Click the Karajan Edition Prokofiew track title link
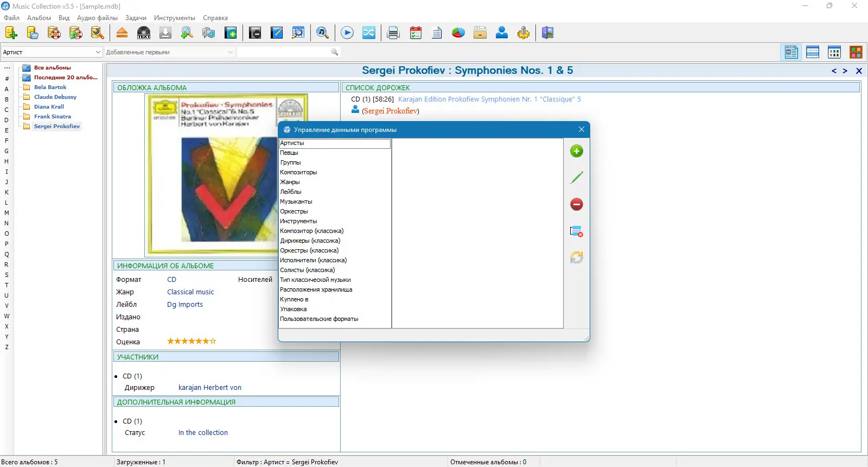 [489, 99]
